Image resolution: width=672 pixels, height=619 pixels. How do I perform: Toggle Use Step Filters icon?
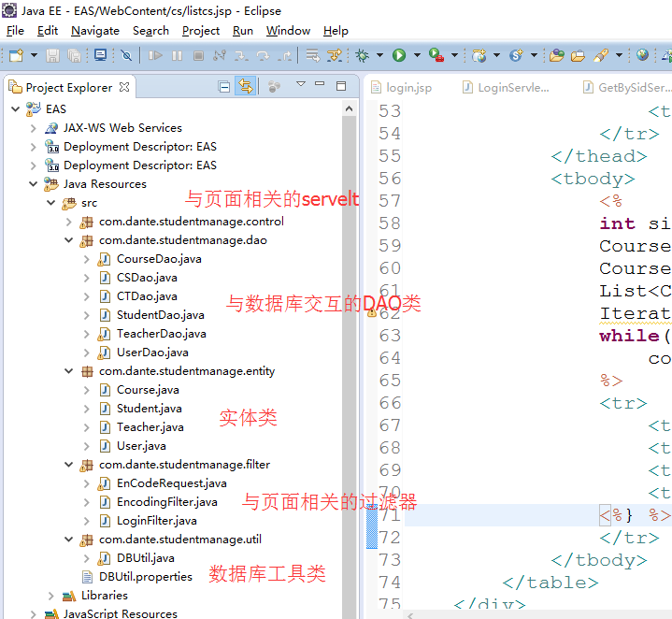pos(335,55)
